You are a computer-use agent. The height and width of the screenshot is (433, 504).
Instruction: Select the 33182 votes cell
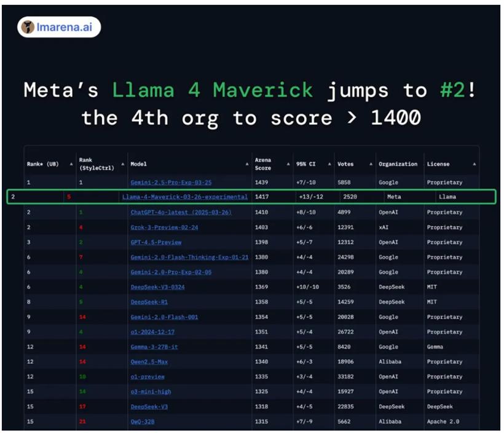(x=345, y=376)
